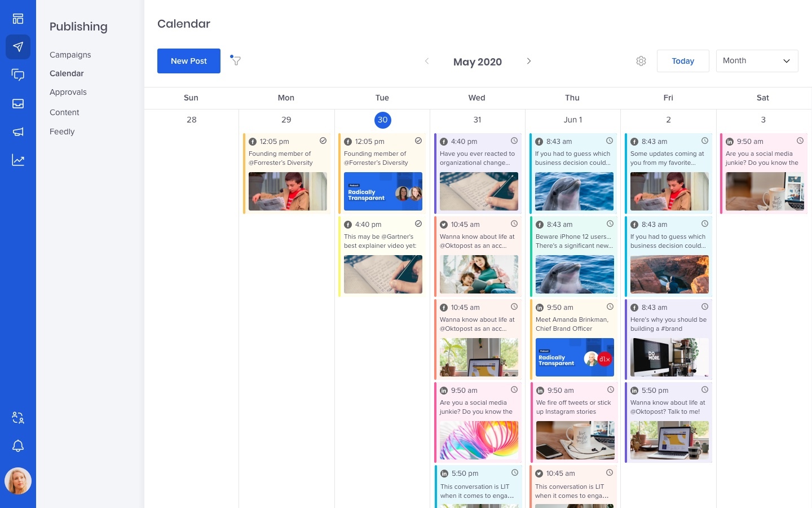Image resolution: width=812 pixels, height=508 pixels.
Task: Open 'This may be @Gartner's' post text
Action: (x=380, y=241)
